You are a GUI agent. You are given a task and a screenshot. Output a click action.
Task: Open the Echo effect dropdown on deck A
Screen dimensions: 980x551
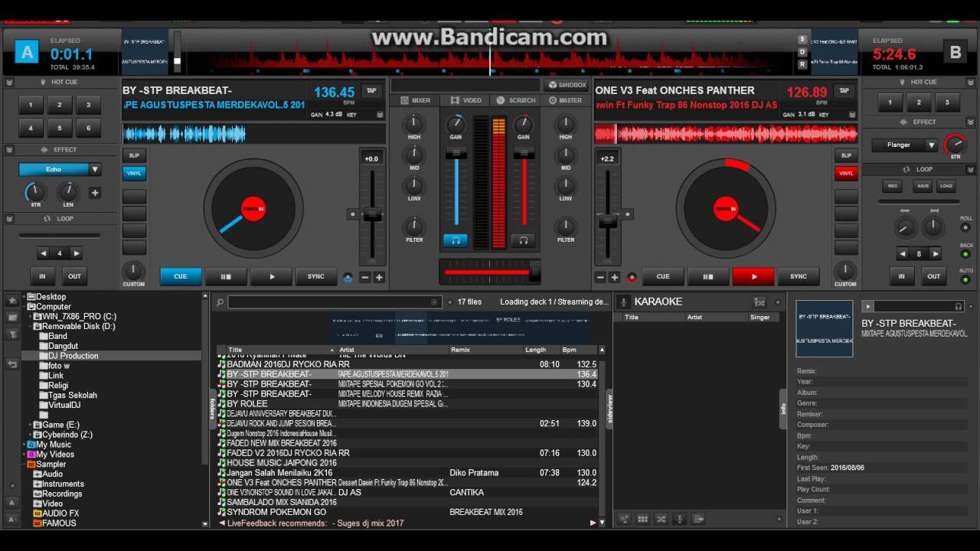point(95,169)
